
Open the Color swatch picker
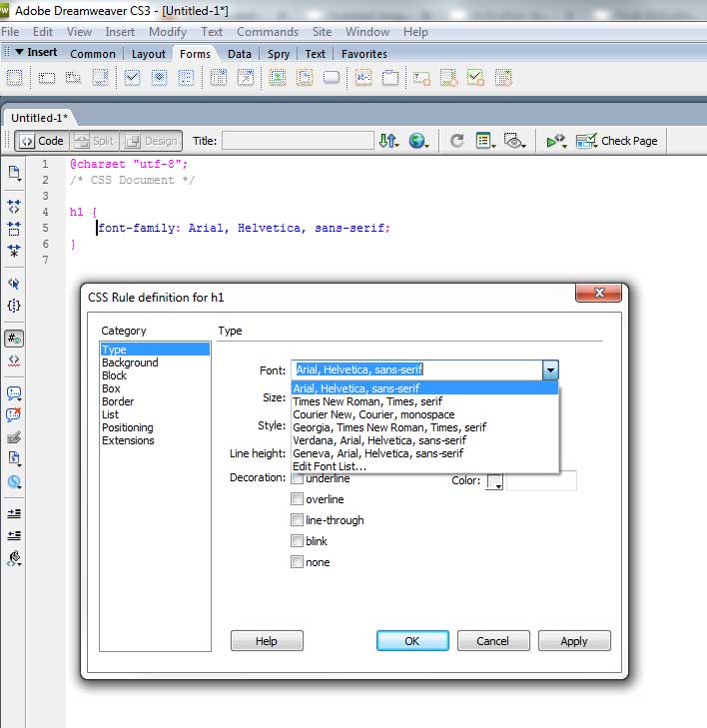click(x=494, y=482)
